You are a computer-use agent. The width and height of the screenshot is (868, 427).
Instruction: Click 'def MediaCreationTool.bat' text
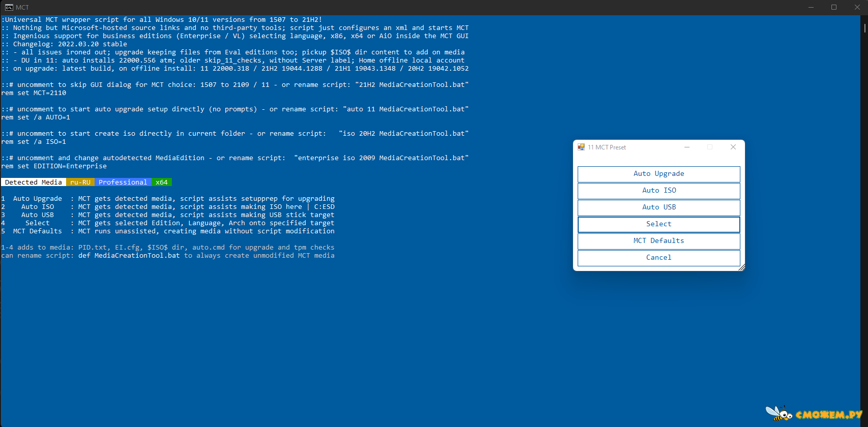[129, 256]
